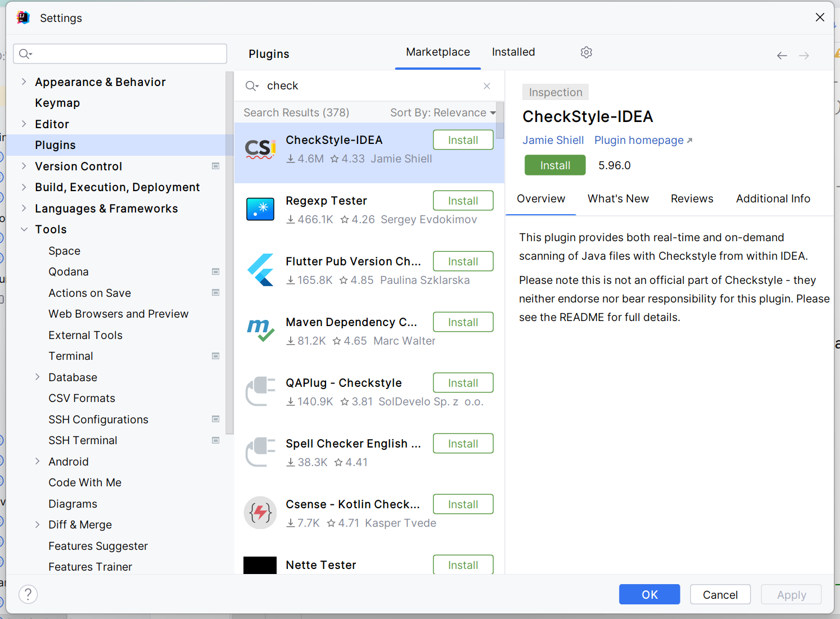Switch to the Installed tab

point(513,52)
